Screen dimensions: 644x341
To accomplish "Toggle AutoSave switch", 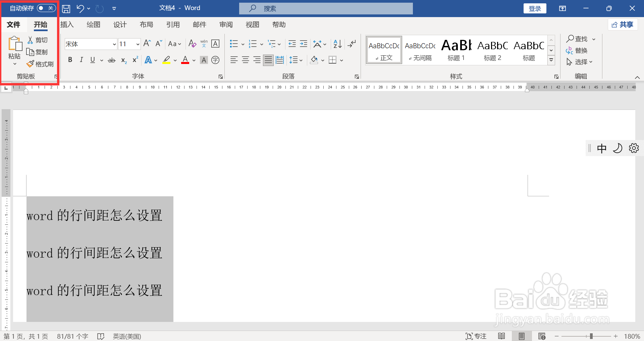I will [x=46, y=8].
